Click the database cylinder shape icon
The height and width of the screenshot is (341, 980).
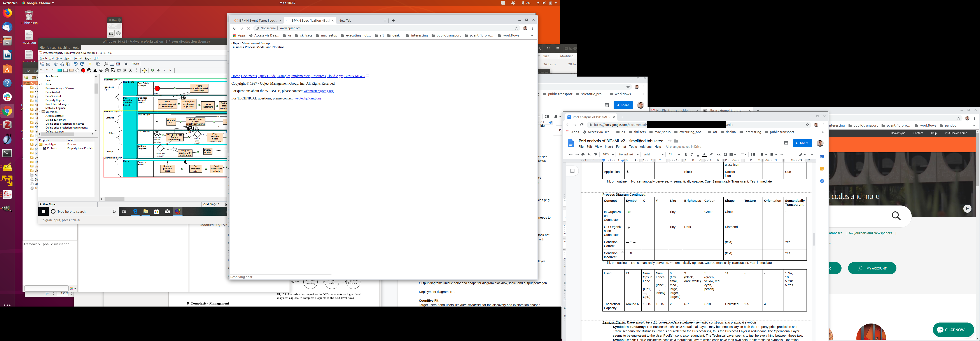coord(107,70)
